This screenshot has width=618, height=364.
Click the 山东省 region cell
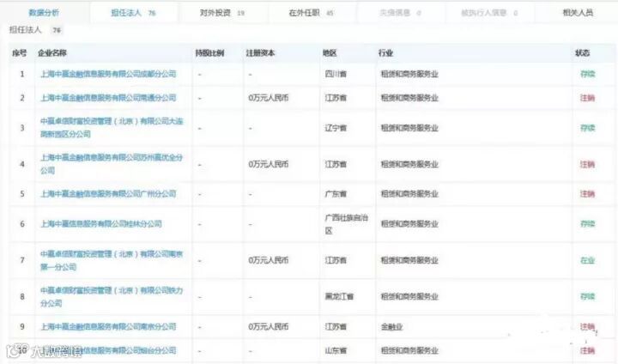[336, 350]
